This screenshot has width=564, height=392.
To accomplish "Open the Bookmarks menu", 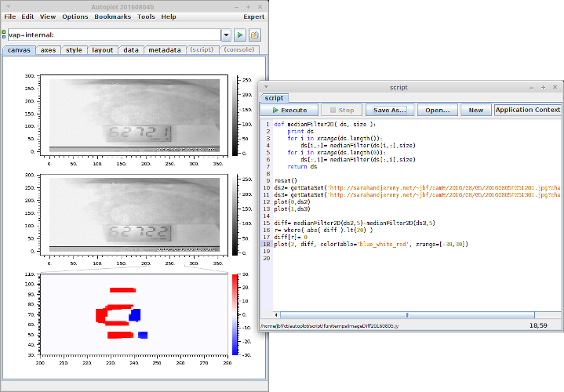I will pyautogui.click(x=113, y=16).
